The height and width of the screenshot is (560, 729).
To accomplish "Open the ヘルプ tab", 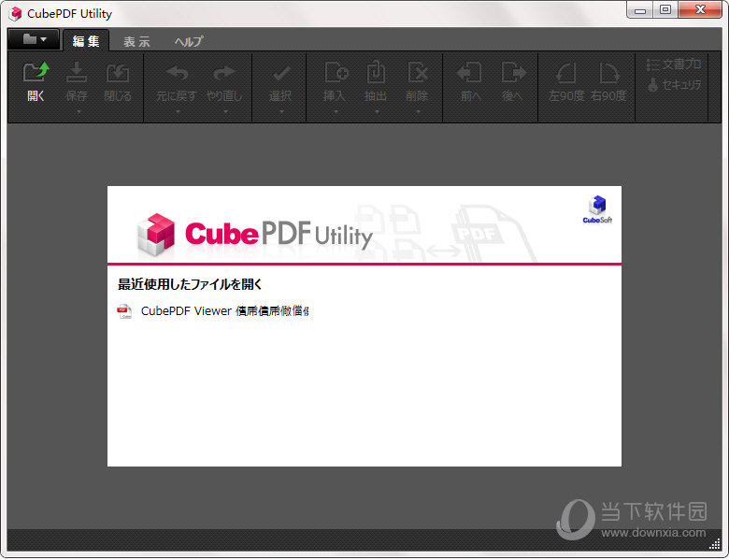I will click(189, 41).
